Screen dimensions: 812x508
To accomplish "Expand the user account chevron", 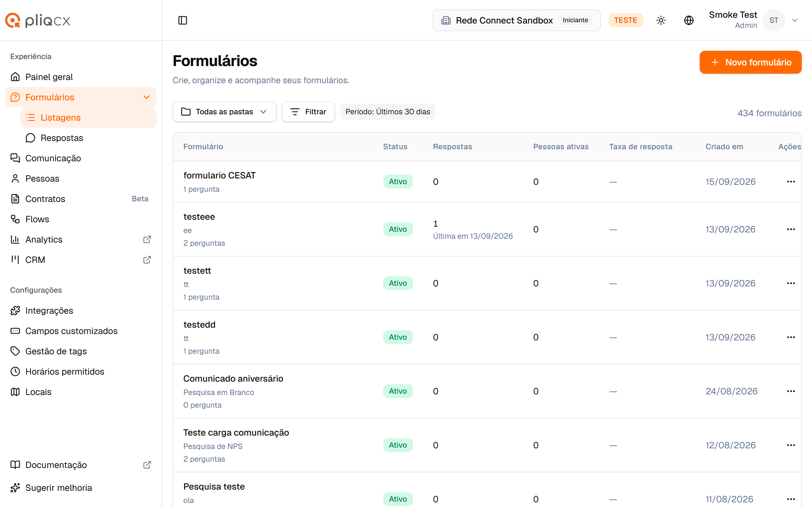I will pos(795,20).
